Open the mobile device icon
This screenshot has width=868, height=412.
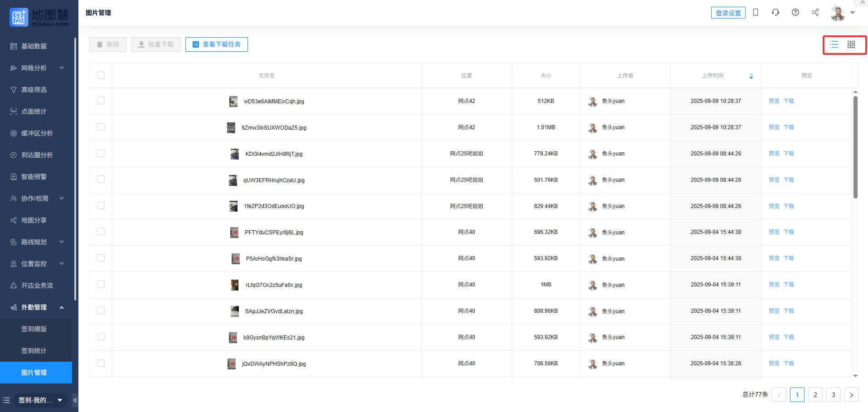pyautogui.click(x=756, y=12)
